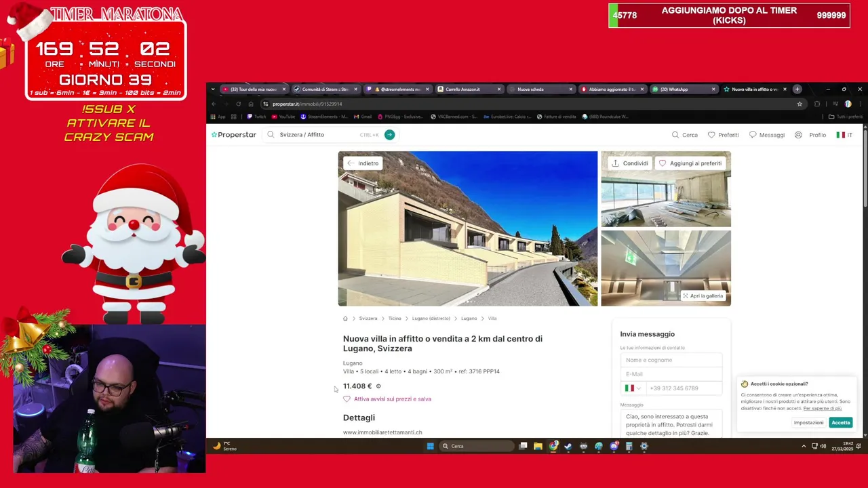Click the info icon next to 11.408 €
The width and height of the screenshot is (868, 488).
pos(378,386)
